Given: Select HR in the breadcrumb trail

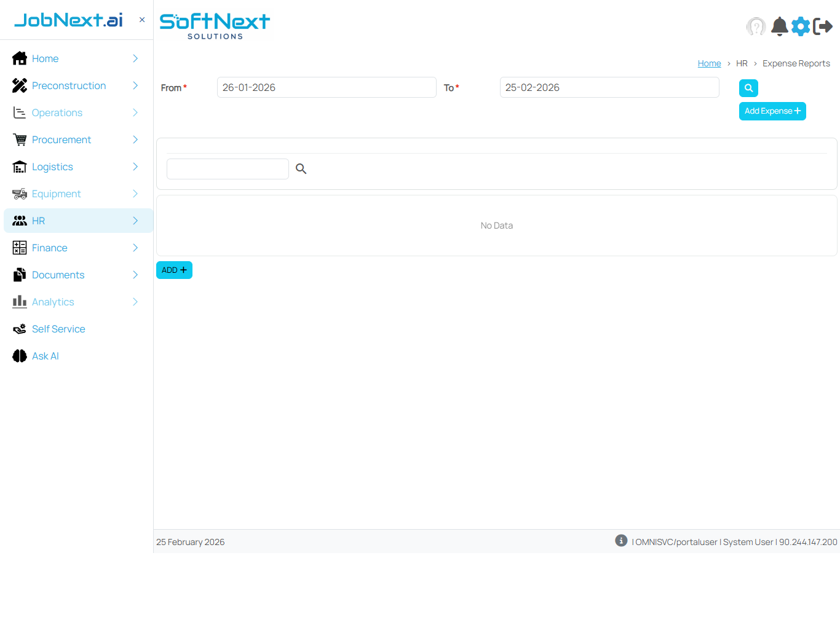Looking at the screenshot, I should click(742, 63).
